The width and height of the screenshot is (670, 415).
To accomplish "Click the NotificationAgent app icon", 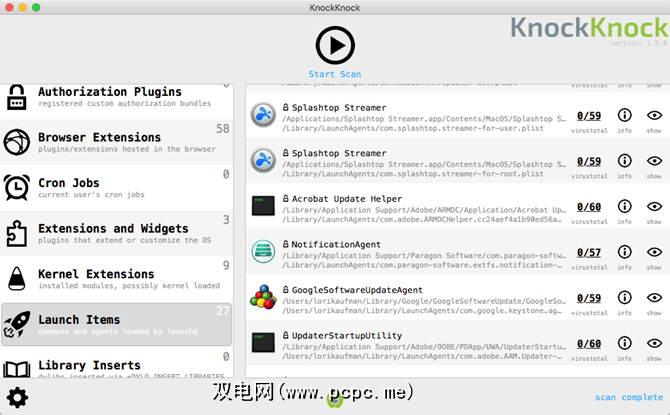I will tap(263, 251).
